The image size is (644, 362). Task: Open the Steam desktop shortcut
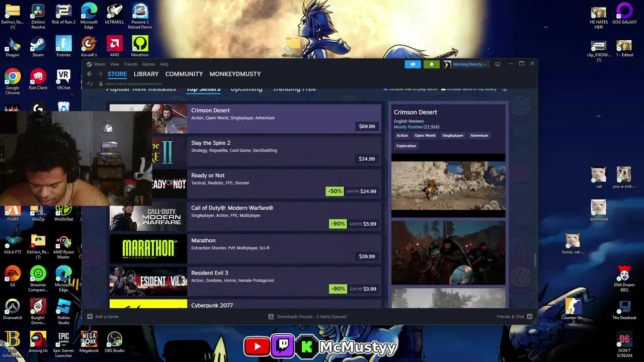[38, 47]
